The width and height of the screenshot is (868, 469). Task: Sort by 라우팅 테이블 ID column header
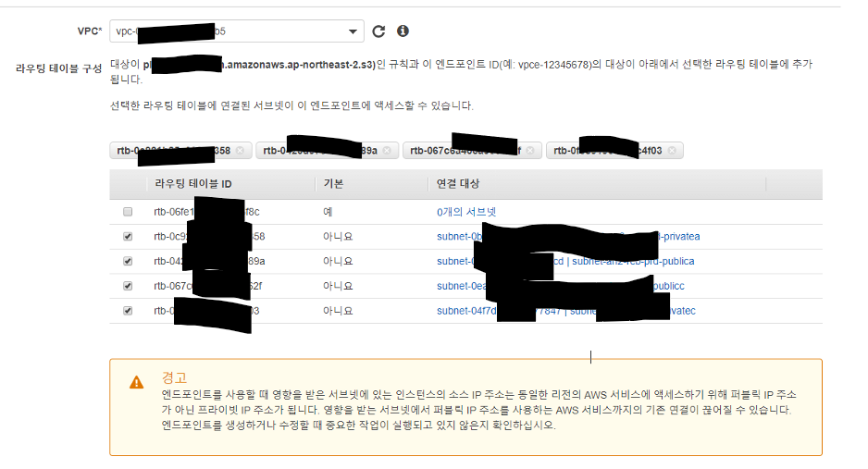point(193,183)
